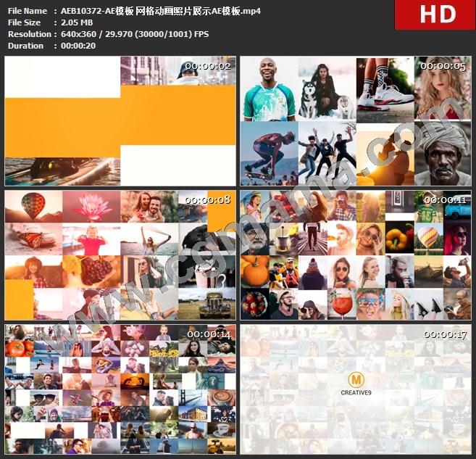Viewport: 476px width, 459px height.
Task: Open the thumbnail stamped 00:00:02
Action: point(120,121)
